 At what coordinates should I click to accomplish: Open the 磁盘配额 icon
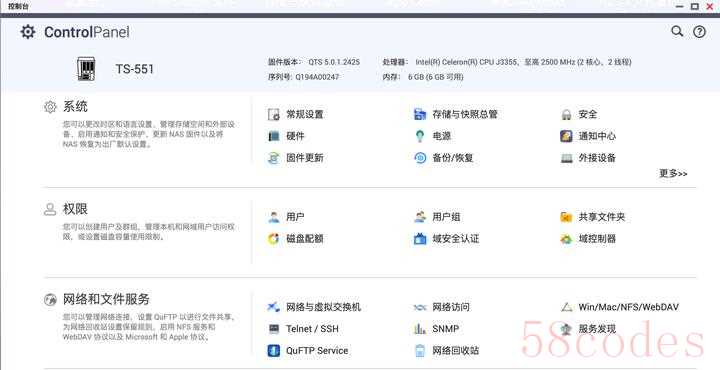point(274,239)
